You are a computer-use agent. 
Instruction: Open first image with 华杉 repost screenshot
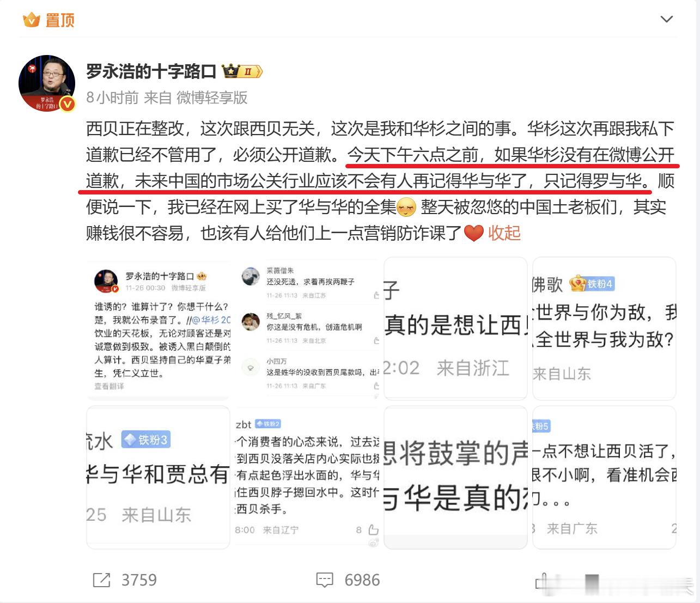[158, 329]
